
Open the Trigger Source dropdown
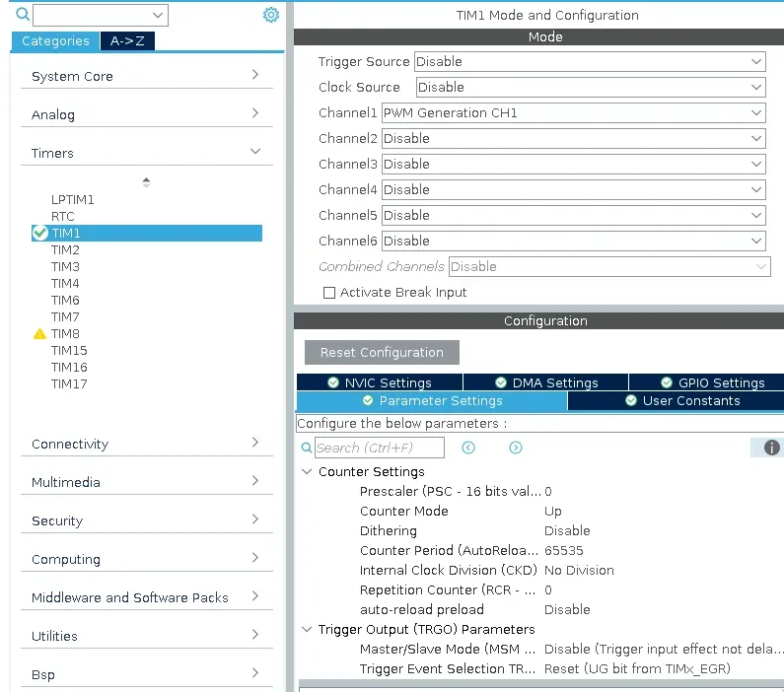[x=590, y=61]
